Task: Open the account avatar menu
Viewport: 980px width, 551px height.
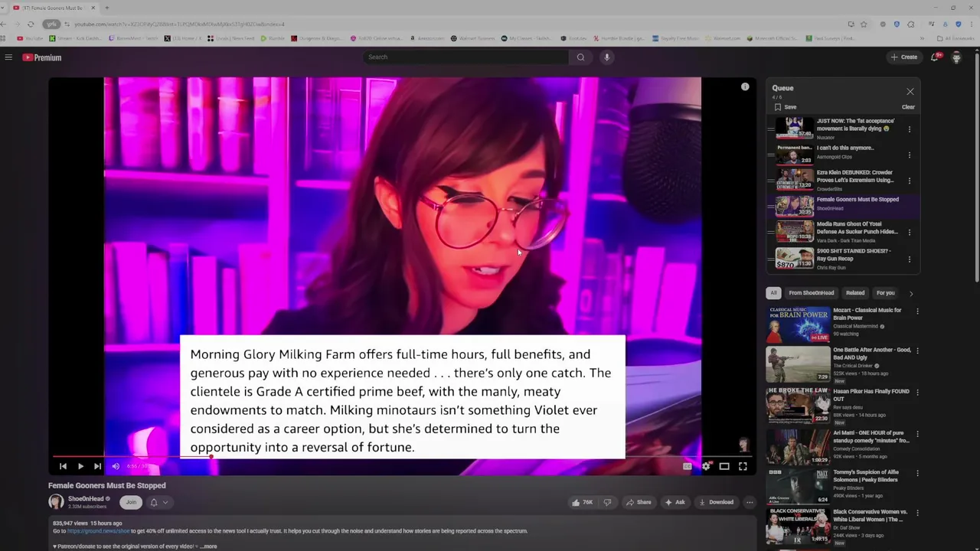Action: click(x=956, y=57)
